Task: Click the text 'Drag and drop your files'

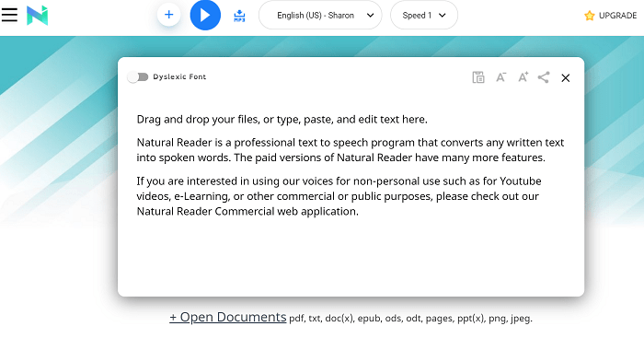Action: coord(198,119)
